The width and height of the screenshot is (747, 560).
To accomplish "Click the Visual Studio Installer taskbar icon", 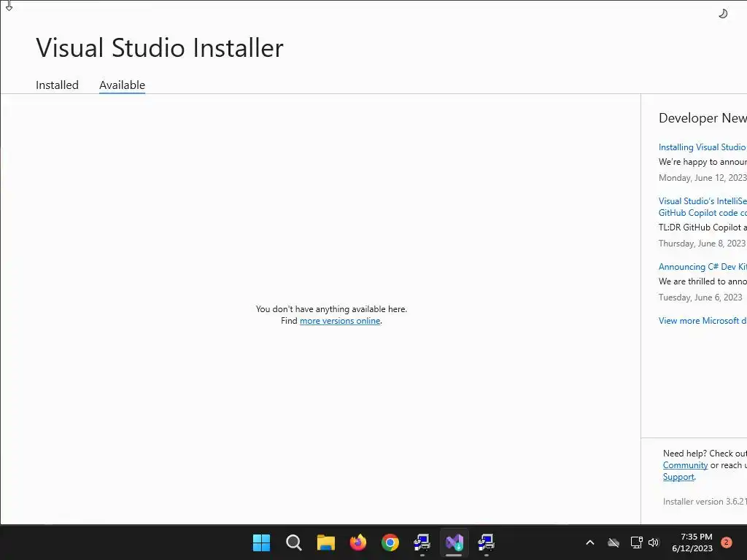I will coord(454,542).
